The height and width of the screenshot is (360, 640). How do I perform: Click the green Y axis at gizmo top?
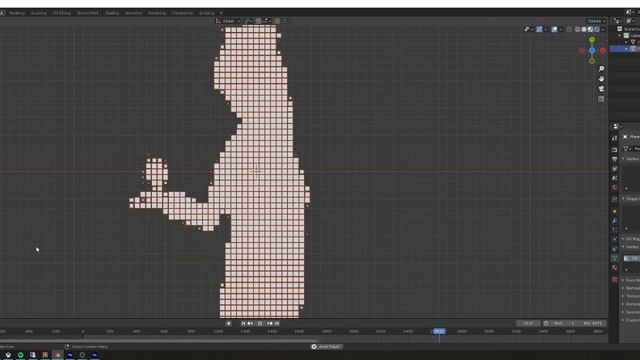(x=592, y=40)
